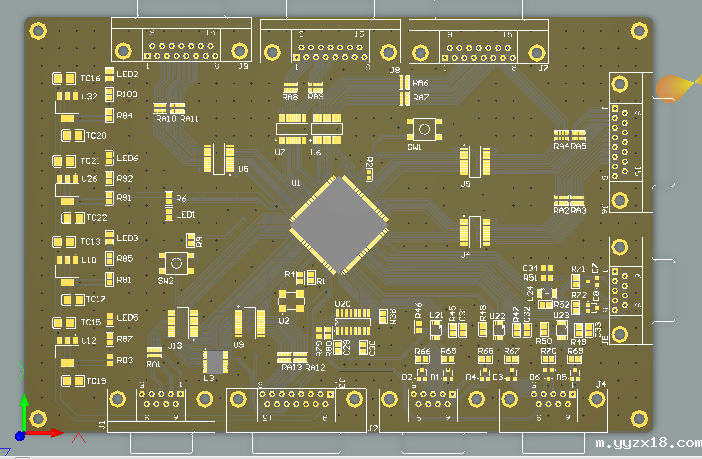The image size is (702, 459).
Task: Click the top-left board mounting hole
Action: 37,32
